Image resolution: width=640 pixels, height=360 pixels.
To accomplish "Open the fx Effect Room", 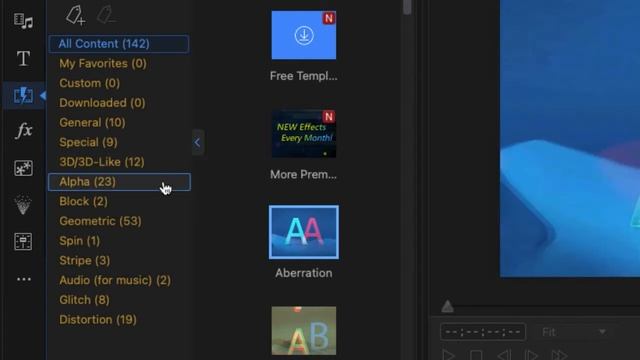I will tap(24, 131).
